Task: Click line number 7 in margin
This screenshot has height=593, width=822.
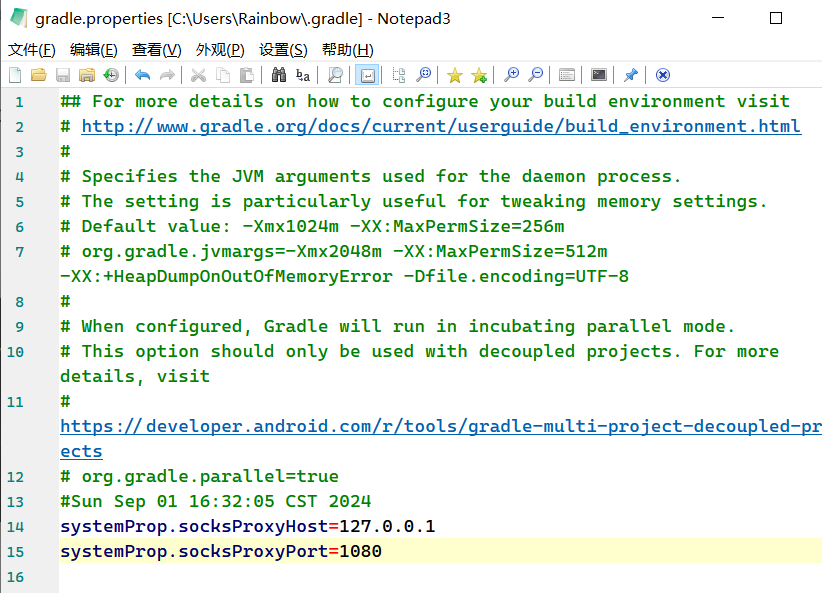Action: tap(19, 252)
